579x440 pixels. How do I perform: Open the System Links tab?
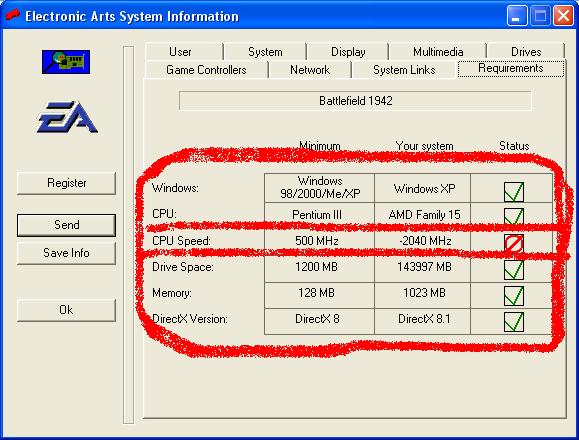click(x=404, y=70)
